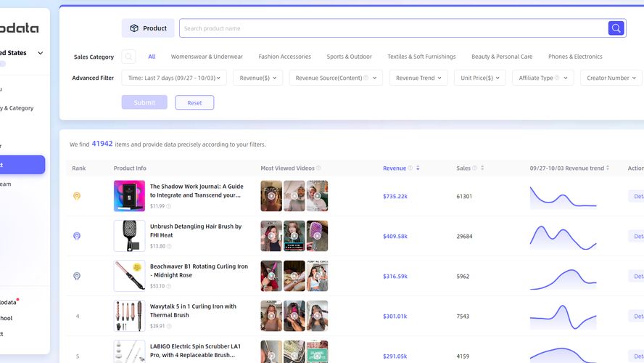Play first video of Shadow Work Journal
The height and width of the screenshot is (363, 644).
[x=271, y=196]
